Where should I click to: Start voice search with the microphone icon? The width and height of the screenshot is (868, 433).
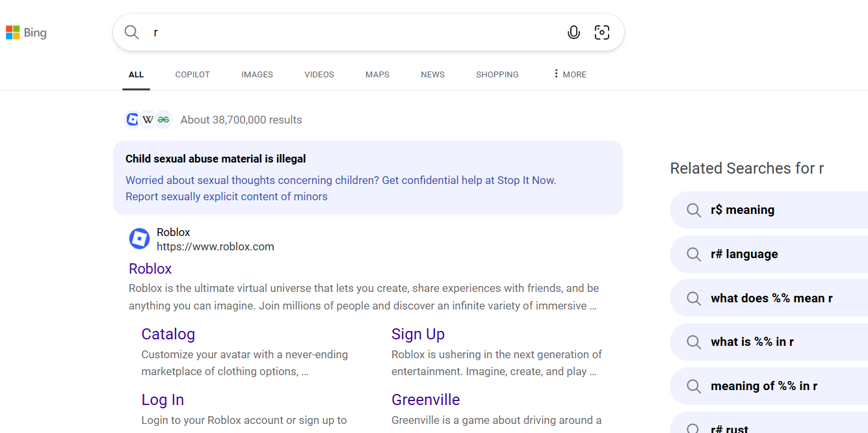pos(573,33)
